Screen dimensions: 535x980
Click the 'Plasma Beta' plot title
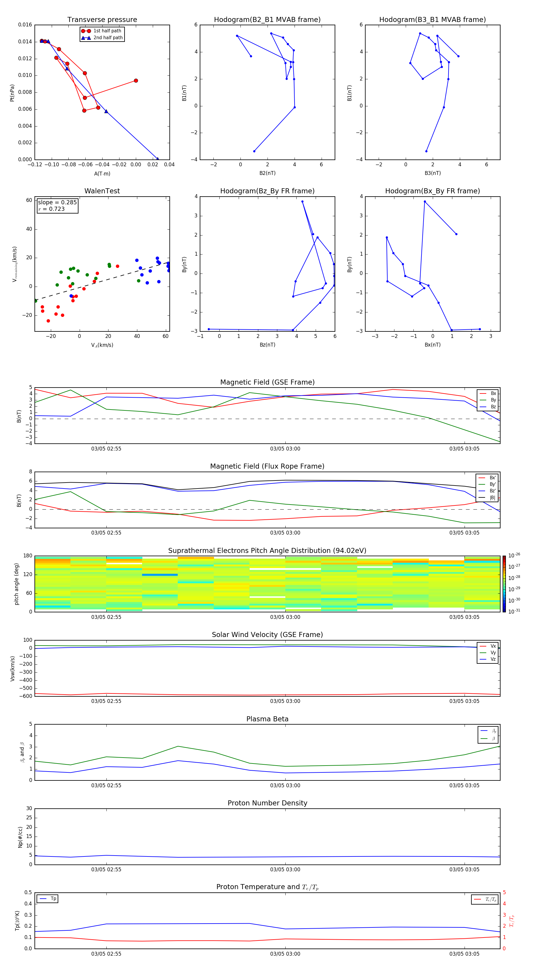point(267,719)
